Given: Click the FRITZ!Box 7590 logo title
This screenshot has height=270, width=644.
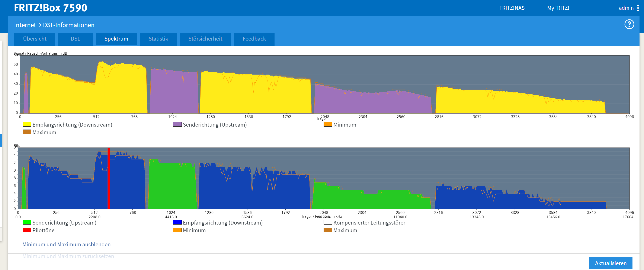Looking at the screenshot, I should click(51, 8).
